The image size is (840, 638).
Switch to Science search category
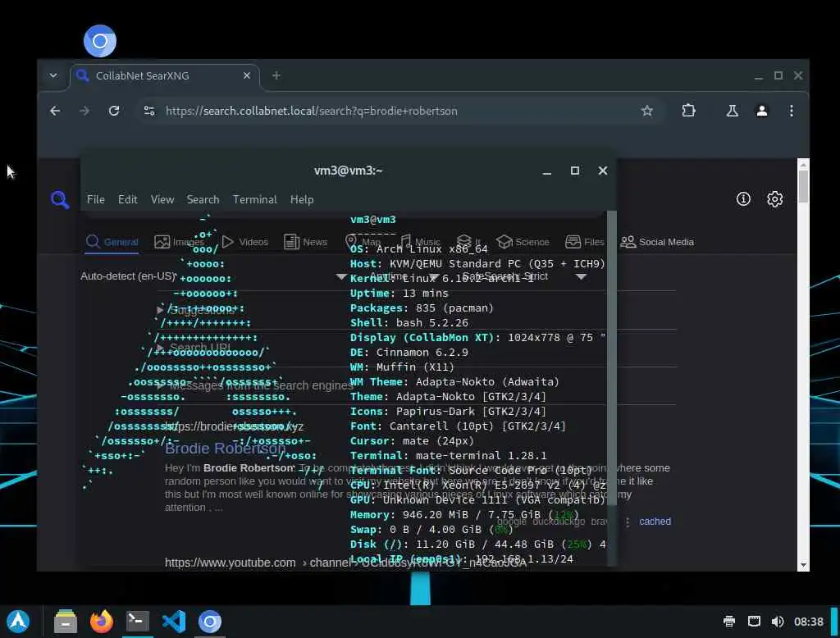[523, 242]
